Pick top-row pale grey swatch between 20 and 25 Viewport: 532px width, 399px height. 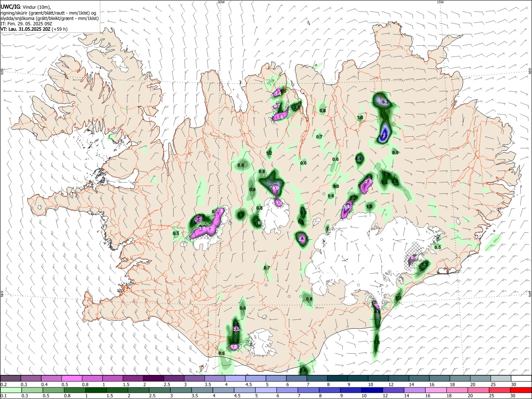point(481,379)
